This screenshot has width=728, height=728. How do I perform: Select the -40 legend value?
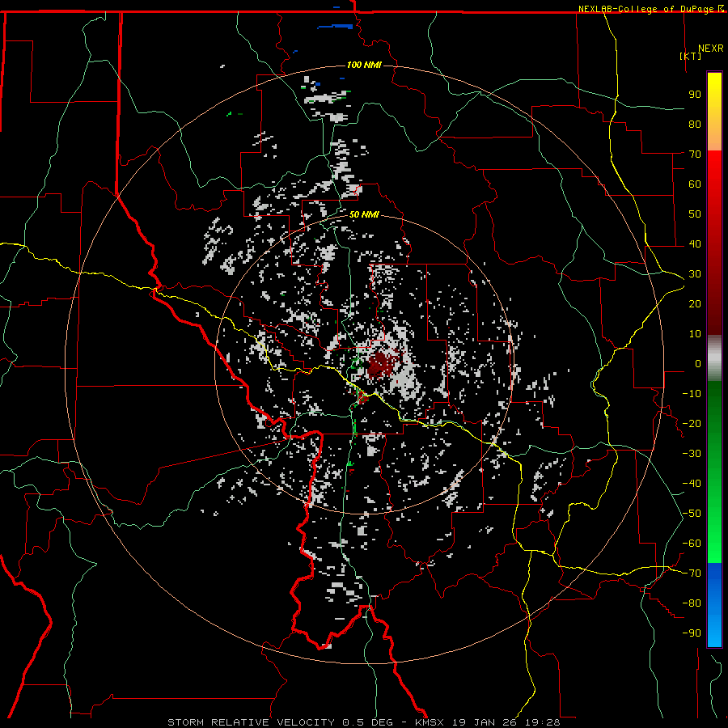(x=692, y=484)
